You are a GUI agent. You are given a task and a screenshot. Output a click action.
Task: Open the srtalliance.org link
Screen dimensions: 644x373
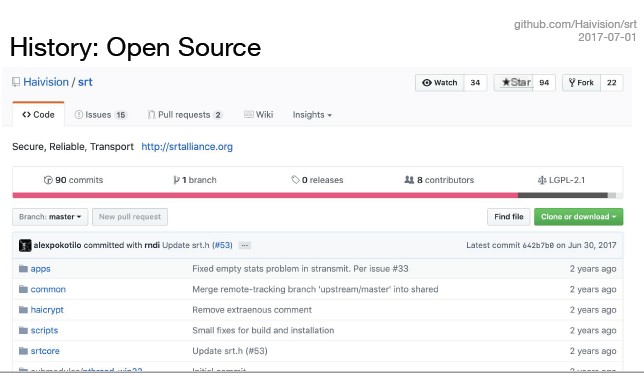[x=187, y=147]
